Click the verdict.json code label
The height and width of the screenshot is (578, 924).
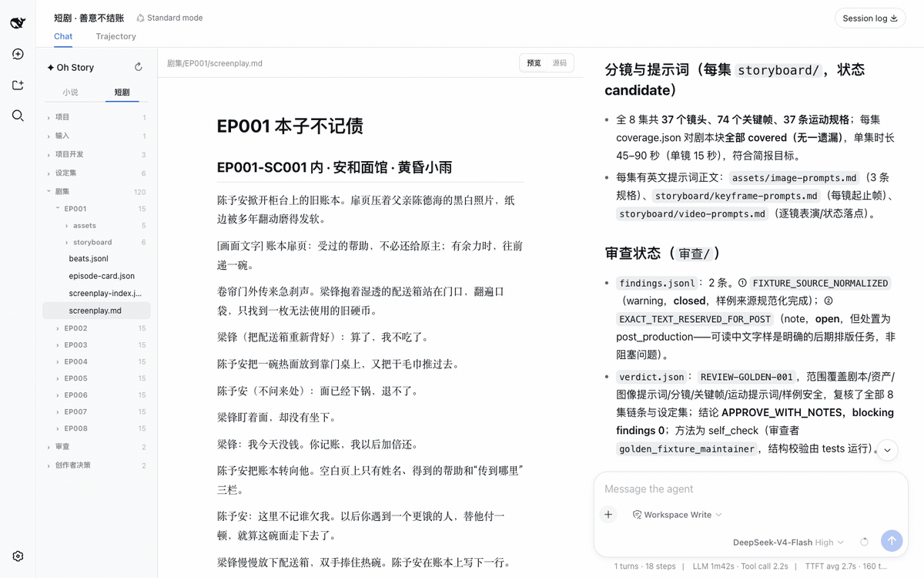pos(651,377)
